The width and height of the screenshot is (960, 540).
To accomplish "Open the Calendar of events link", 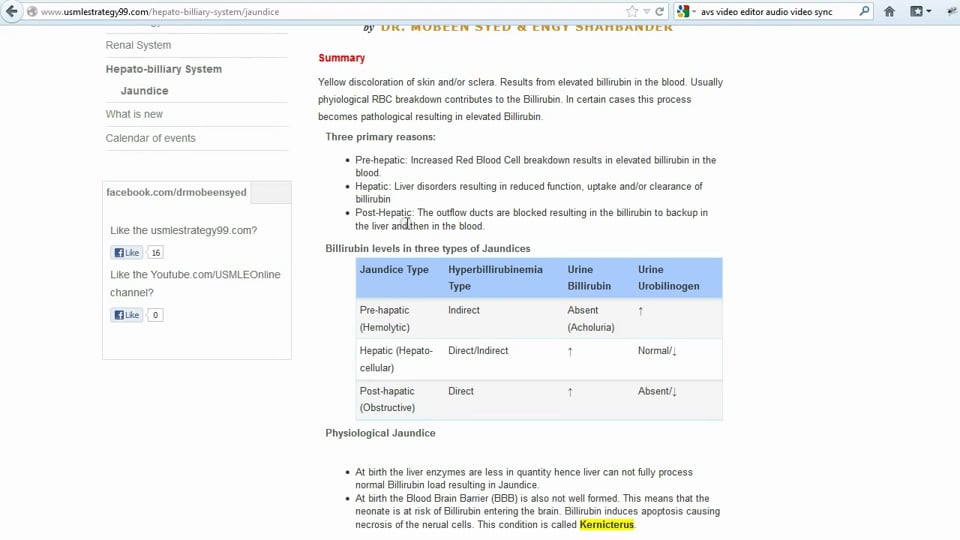I will tap(151, 138).
